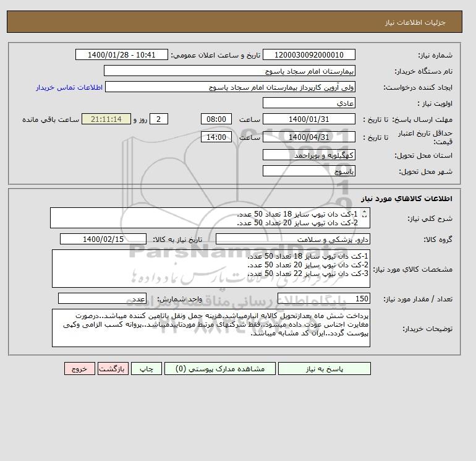Click the نام دستگاه خریدار label
Image resolution: width=476 pixels, height=461 pixels.
(x=423, y=71)
